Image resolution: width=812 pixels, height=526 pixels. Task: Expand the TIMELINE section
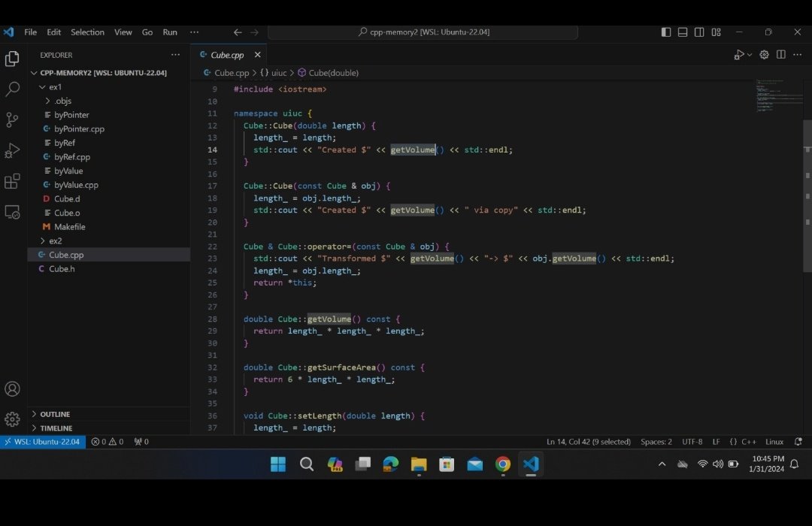point(109,428)
